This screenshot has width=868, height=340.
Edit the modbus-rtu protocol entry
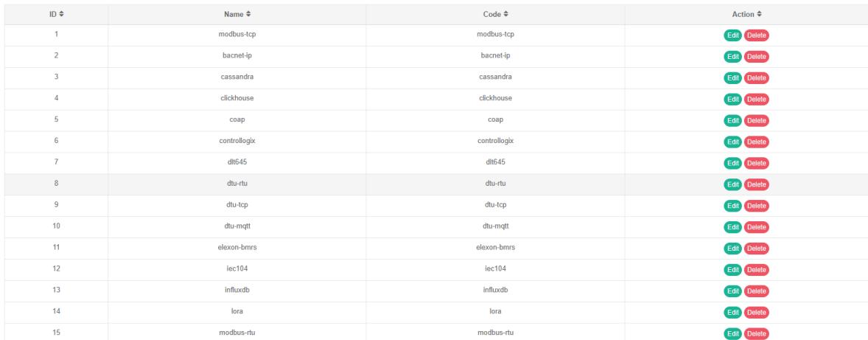[x=733, y=333]
